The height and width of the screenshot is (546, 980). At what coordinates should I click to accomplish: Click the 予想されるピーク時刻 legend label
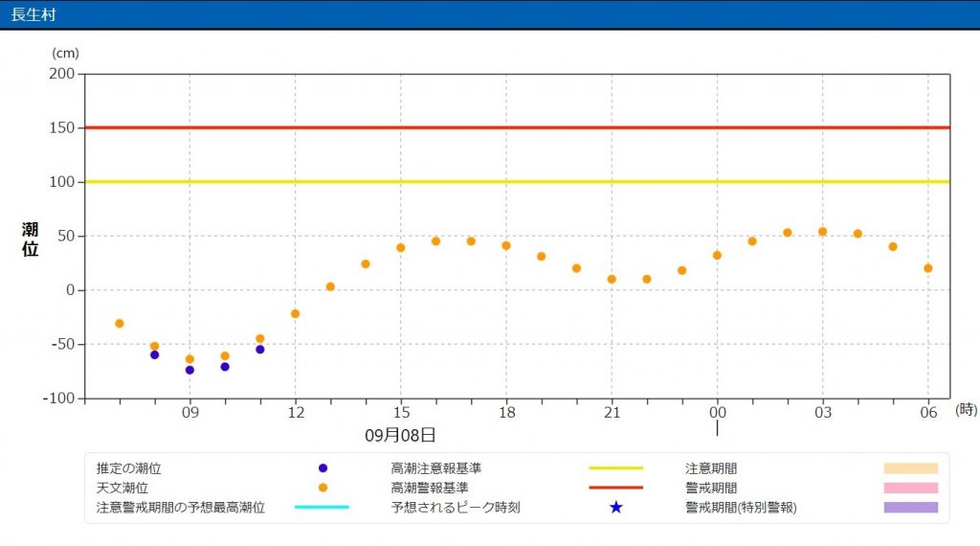coord(456,507)
